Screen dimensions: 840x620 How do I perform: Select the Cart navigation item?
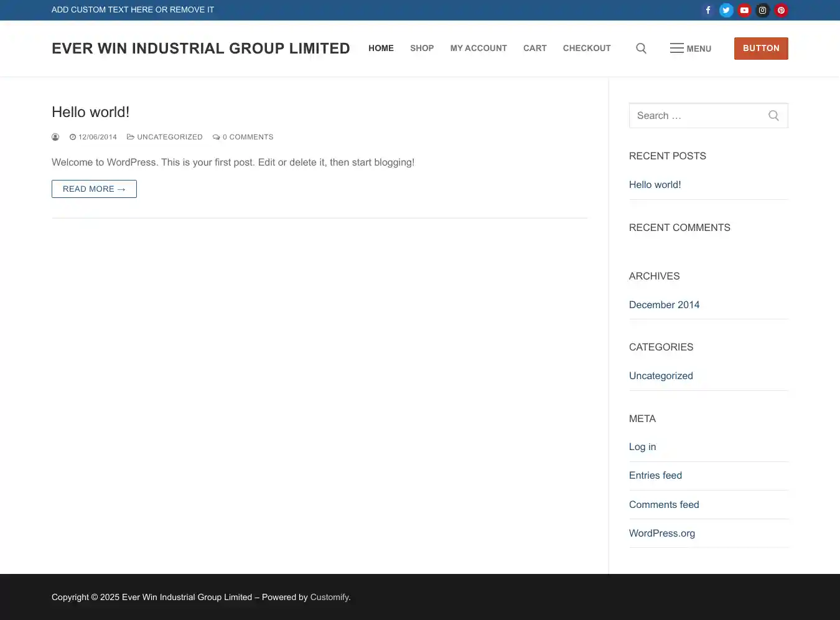click(534, 49)
